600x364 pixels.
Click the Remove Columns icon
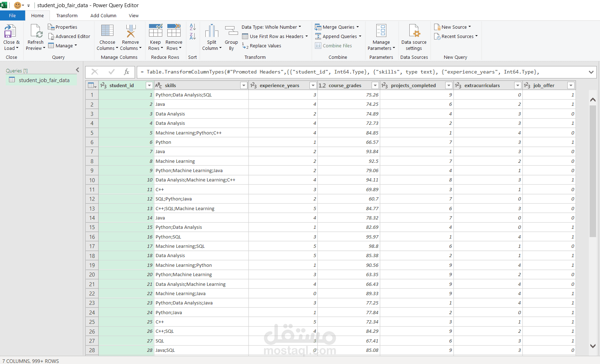[130, 32]
